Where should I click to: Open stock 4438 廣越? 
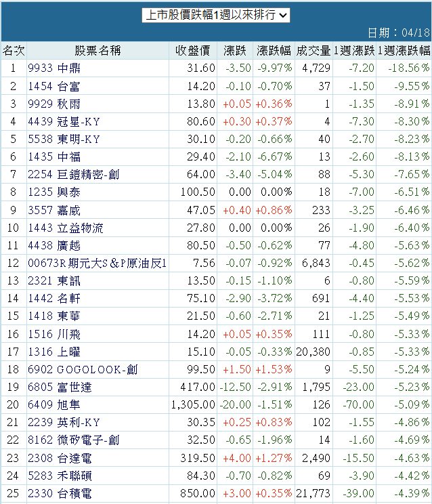coord(54,246)
